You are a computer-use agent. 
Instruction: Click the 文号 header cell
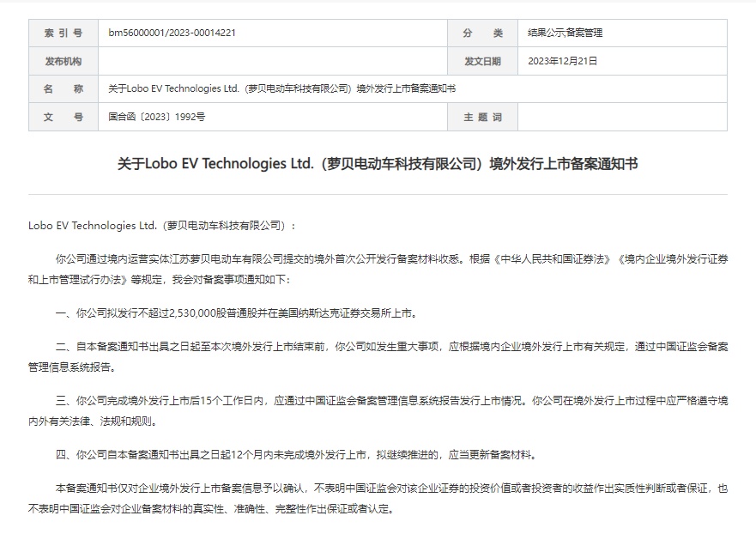click(64, 117)
